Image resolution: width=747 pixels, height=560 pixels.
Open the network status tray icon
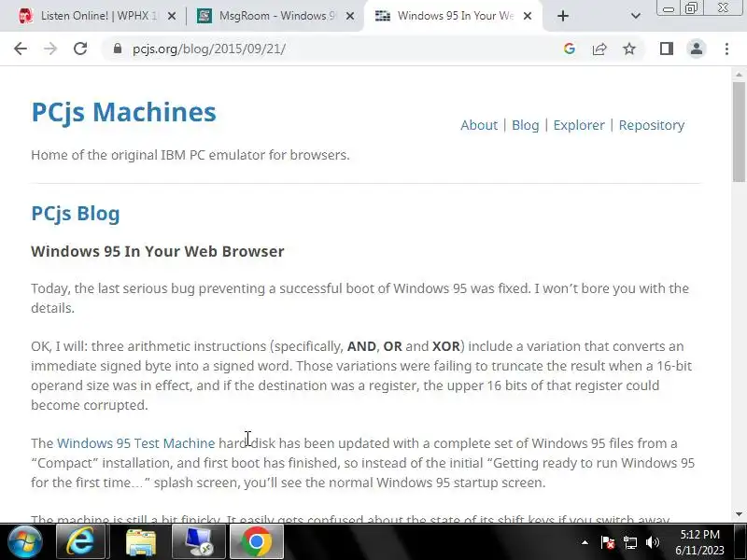[629, 542]
